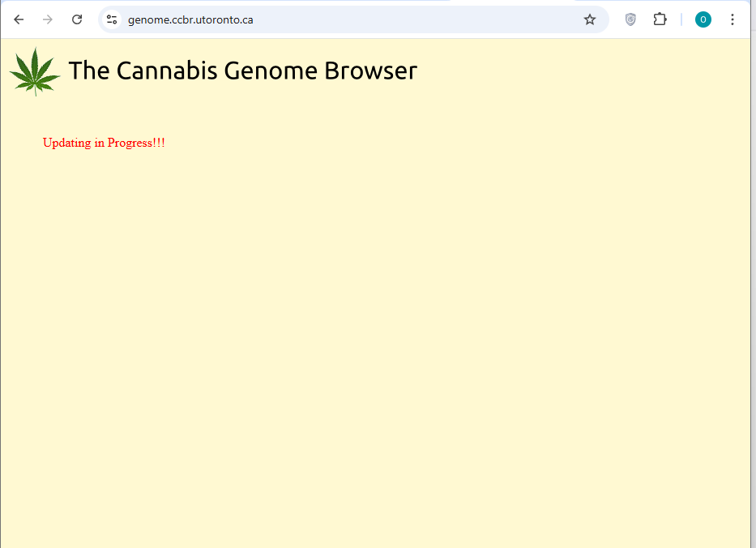Click the genome.ccbr.utoronto.ca address field

pyautogui.click(x=324, y=19)
